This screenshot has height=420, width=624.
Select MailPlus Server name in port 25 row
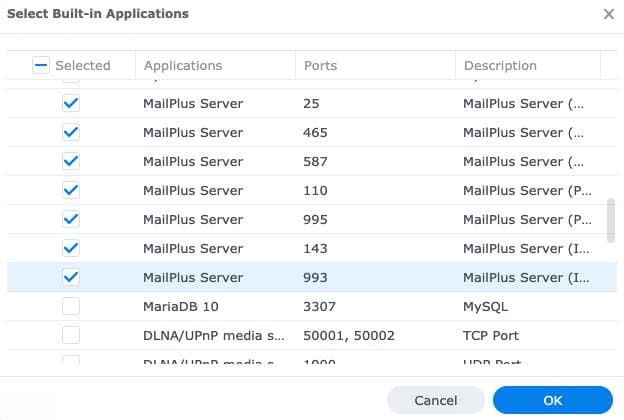193,104
